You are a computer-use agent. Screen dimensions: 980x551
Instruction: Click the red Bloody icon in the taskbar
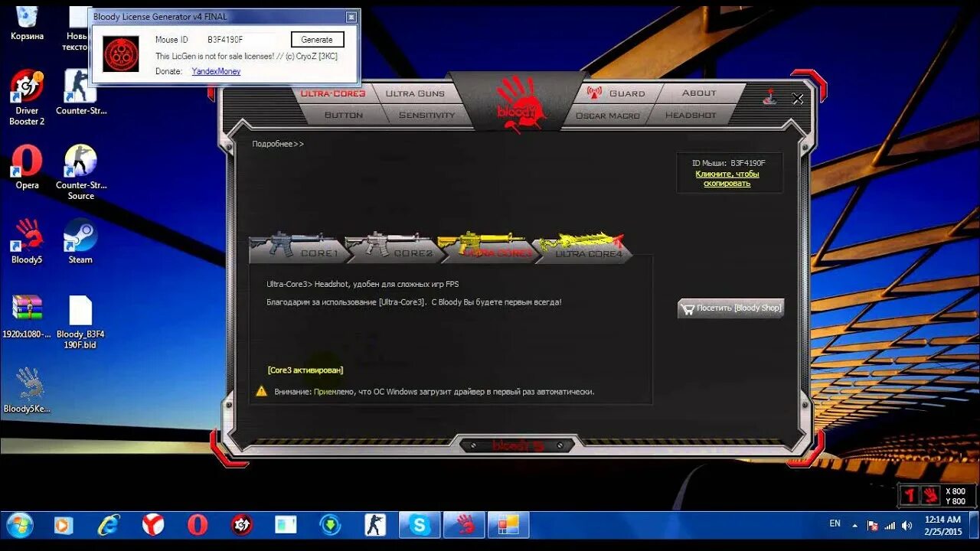click(463, 525)
